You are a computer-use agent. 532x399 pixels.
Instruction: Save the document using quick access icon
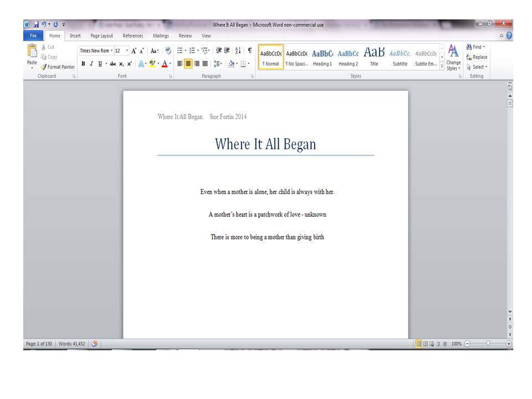[x=36, y=24]
